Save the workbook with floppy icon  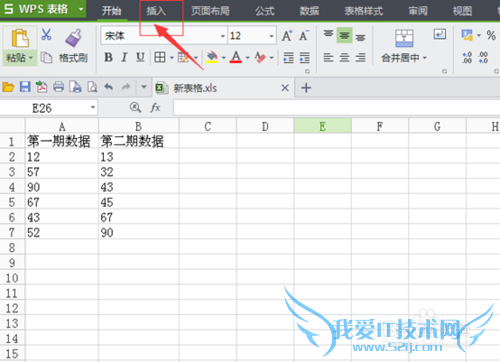(25, 87)
